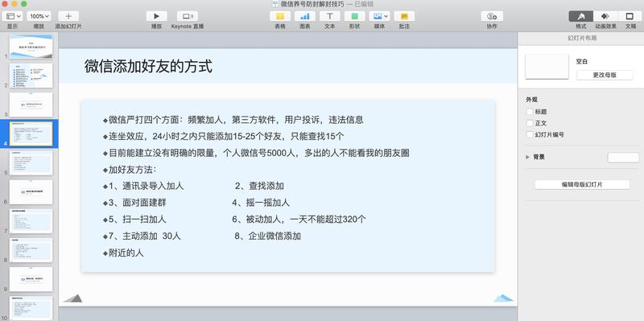This screenshot has height=321, width=644.
Task: Insert a shape (形状)
Action: pos(354,16)
